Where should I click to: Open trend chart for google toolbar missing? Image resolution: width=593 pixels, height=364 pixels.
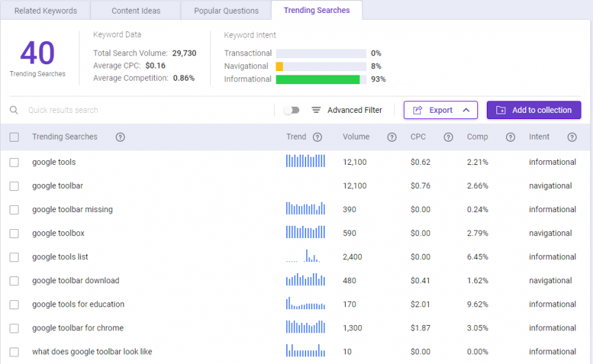click(305, 208)
